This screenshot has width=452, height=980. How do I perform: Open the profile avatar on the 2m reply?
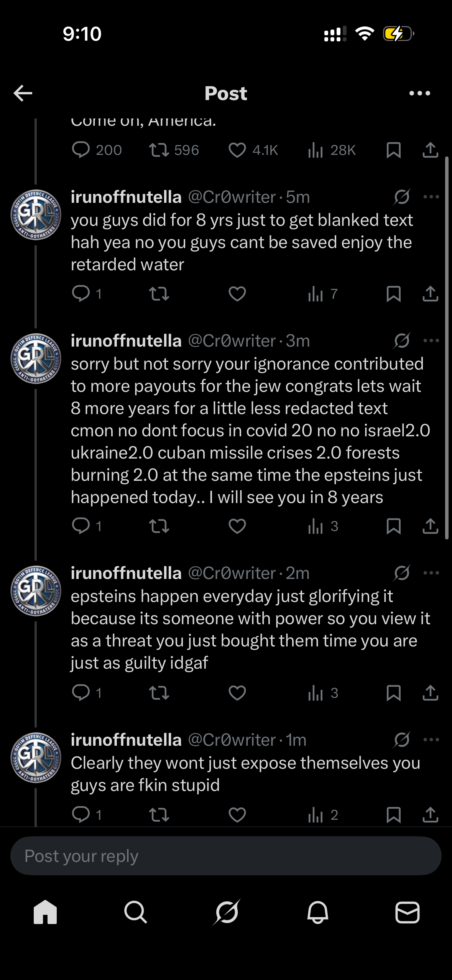coord(36,591)
